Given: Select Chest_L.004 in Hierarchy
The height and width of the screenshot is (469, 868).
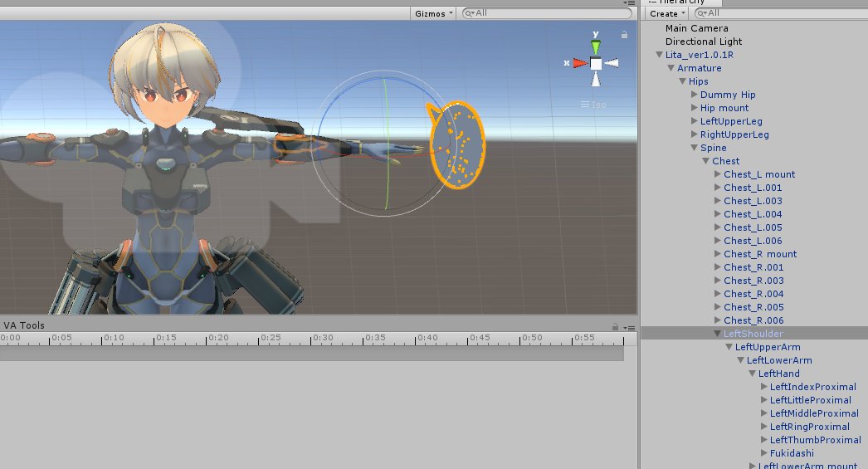Looking at the screenshot, I should point(753,214).
